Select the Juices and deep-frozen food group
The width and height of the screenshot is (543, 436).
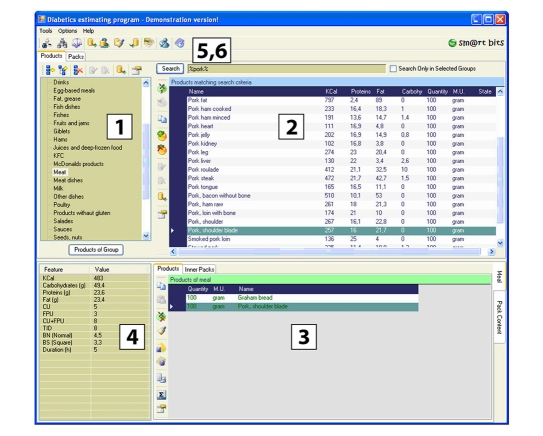pos(88,148)
